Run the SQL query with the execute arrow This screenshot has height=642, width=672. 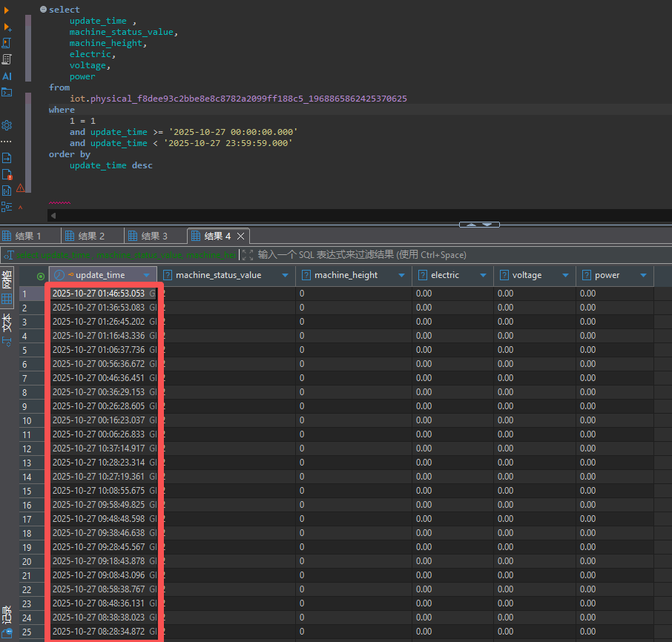(x=7, y=10)
